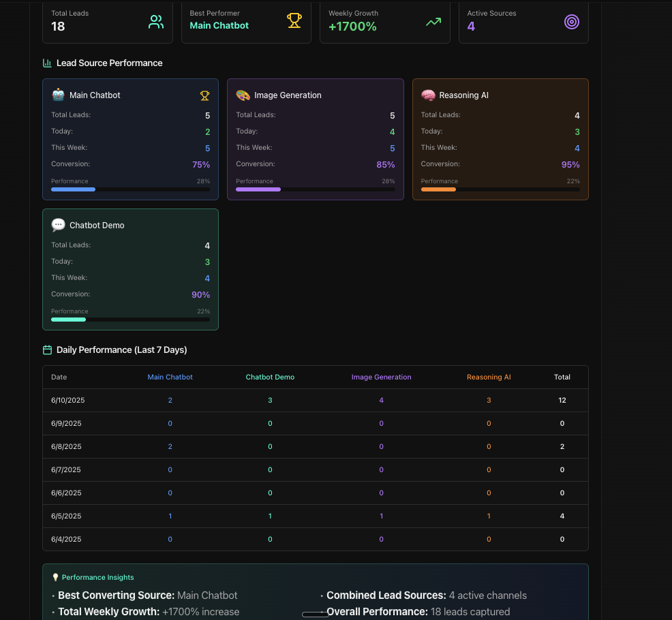This screenshot has height=620, width=672.
Task: Click the Image Generation performance progress bar
Action: coord(315,189)
